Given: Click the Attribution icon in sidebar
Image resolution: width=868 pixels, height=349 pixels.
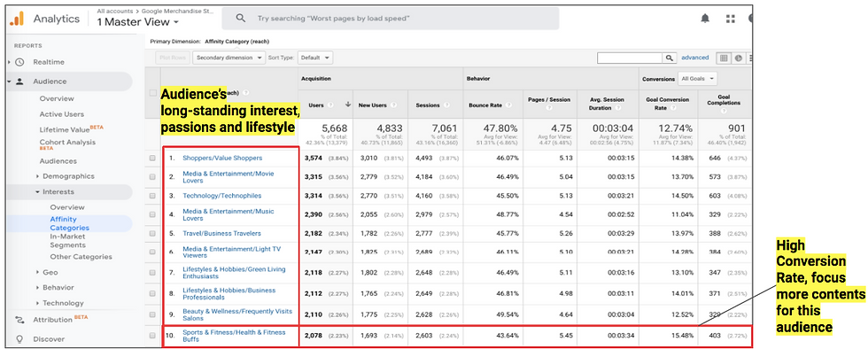Looking at the screenshot, I should 19,320.
